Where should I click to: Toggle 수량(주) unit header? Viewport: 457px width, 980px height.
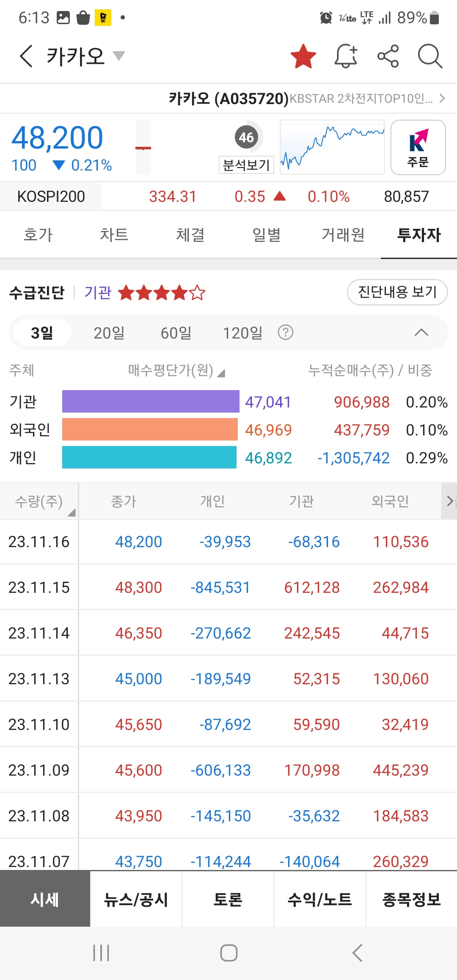[39, 501]
